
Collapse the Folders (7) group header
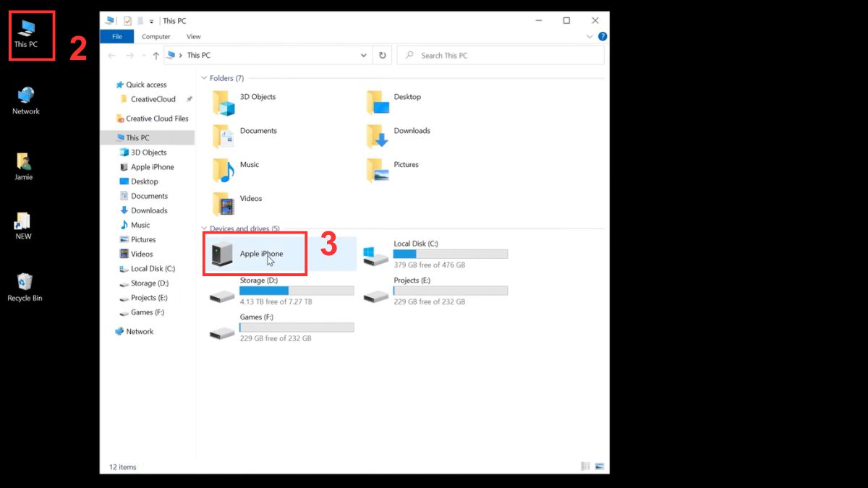[x=226, y=78]
